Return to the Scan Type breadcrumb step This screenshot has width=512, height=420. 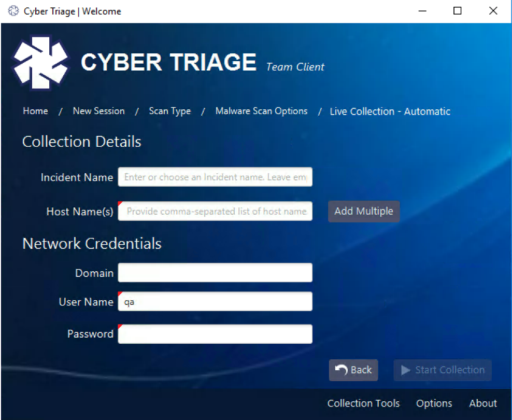tap(170, 111)
